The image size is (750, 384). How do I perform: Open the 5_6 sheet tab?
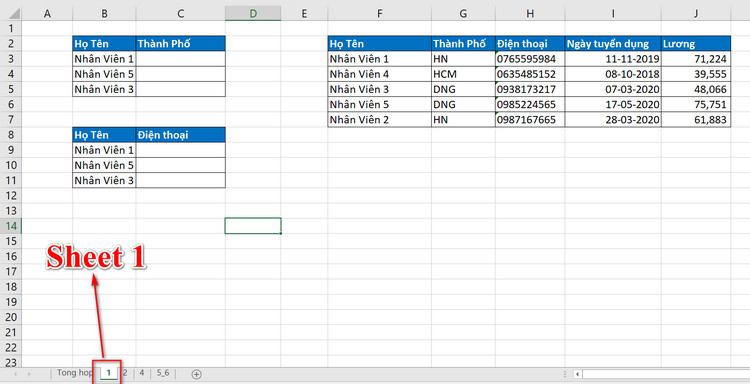click(163, 373)
